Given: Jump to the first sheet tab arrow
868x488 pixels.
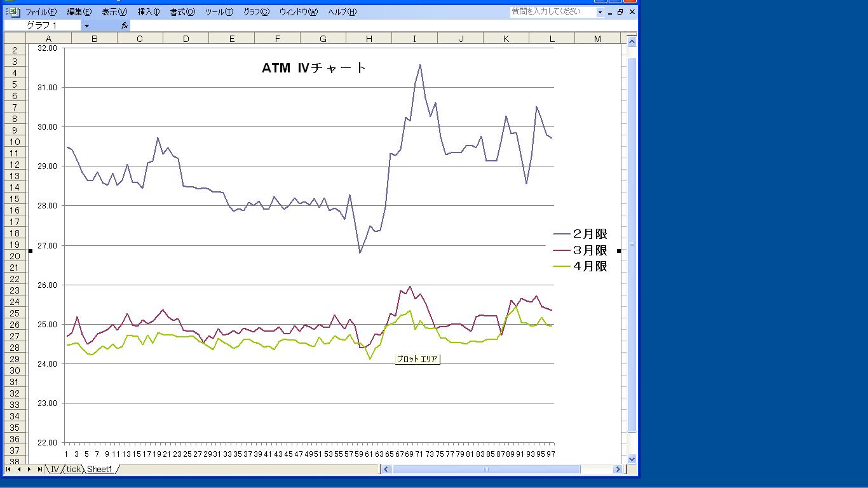Looking at the screenshot, I should point(10,469).
